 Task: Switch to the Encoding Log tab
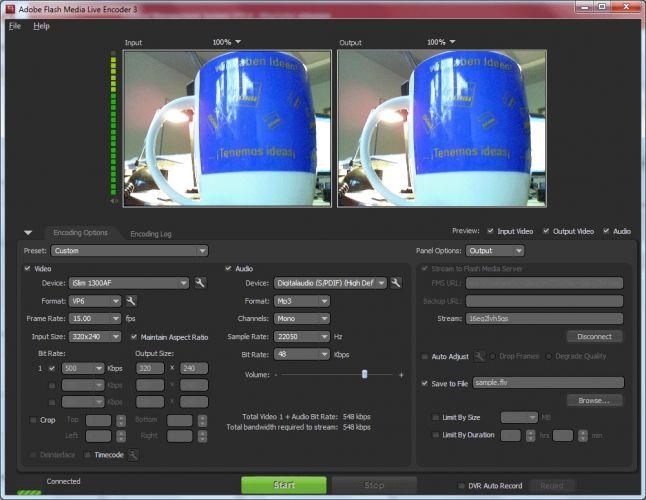[x=151, y=234]
